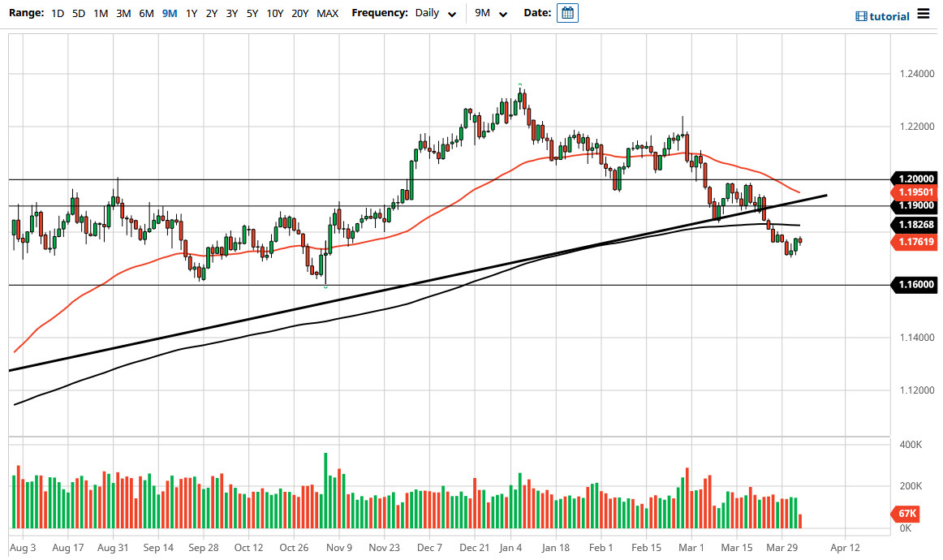Image resolution: width=943 pixels, height=560 pixels.
Task: Click the 1.16000 support level label
Action: pos(914,285)
